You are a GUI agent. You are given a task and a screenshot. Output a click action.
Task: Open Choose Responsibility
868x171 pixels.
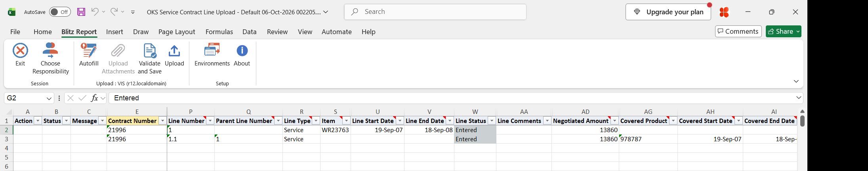tap(50, 59)
